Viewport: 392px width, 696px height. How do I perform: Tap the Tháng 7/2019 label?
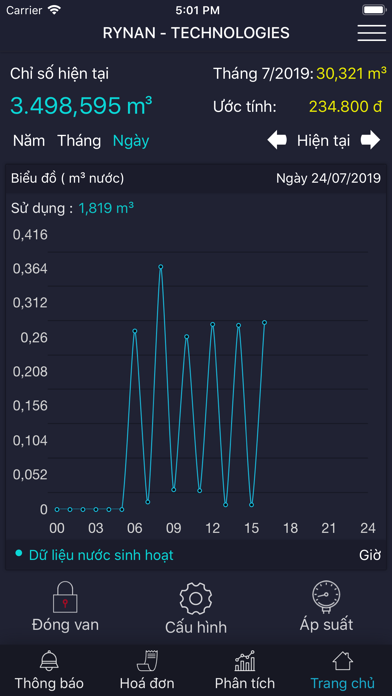tap(264, 74)
